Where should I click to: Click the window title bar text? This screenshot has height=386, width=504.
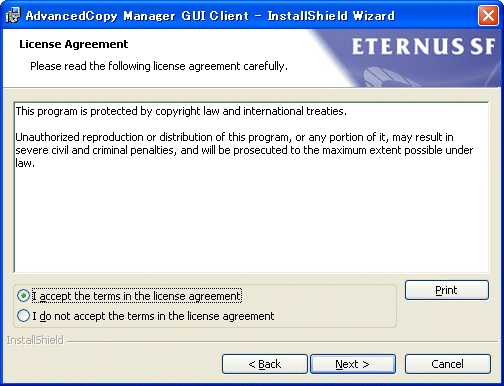tap(210, 16)
